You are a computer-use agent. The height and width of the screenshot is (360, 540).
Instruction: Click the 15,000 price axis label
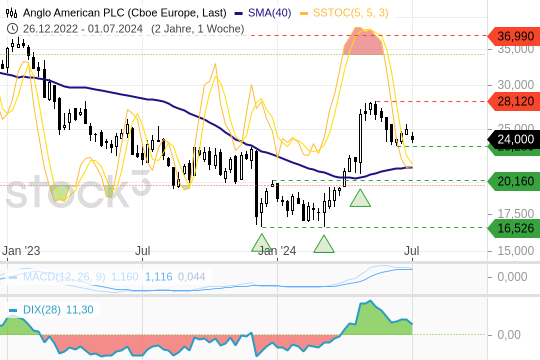coord(516,251)
